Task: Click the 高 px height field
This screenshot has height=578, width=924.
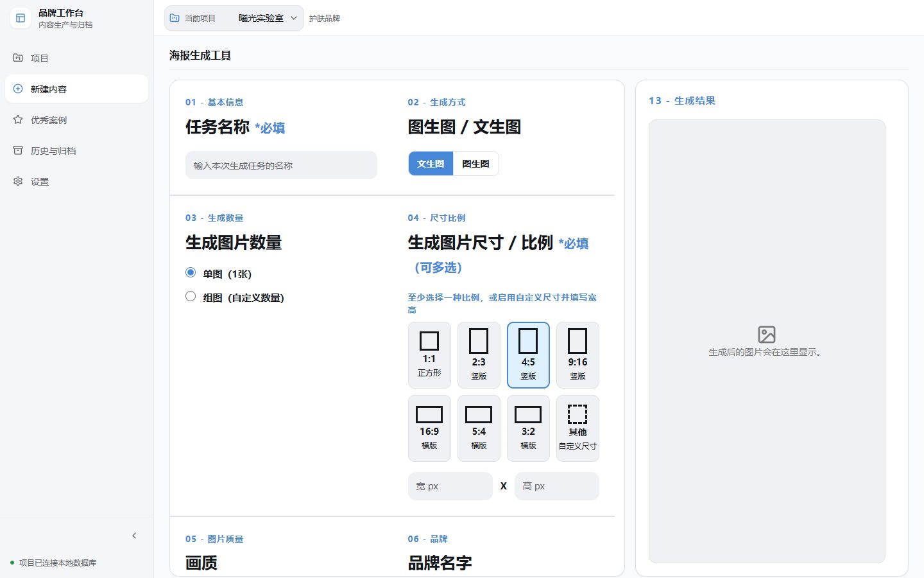Action: tap(557, 486)
